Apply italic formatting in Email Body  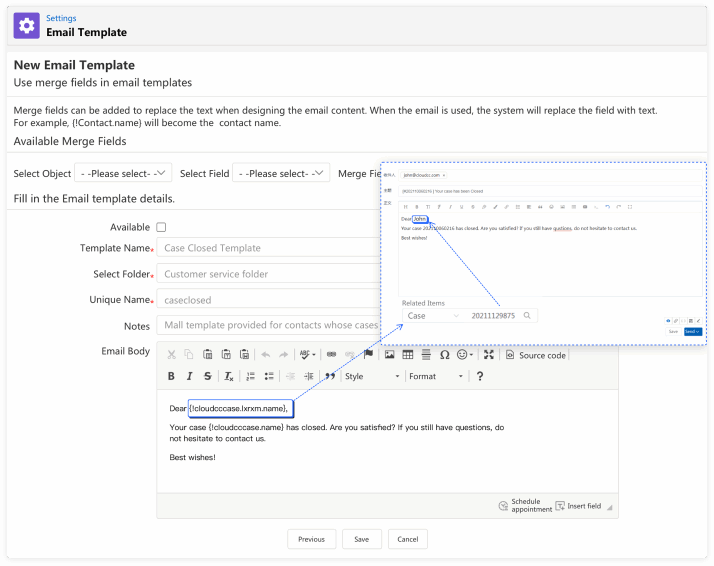pyautogui.click(x=189, y=376)
